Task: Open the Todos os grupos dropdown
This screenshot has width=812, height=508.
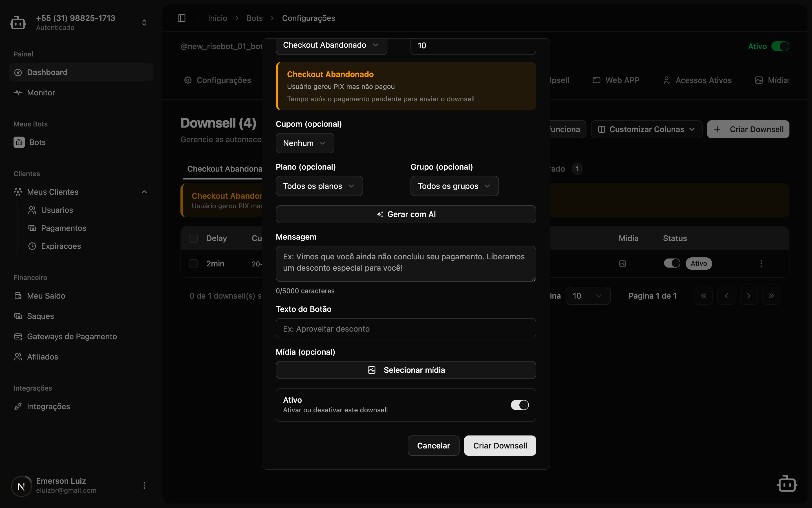Action: pos(454,186)
